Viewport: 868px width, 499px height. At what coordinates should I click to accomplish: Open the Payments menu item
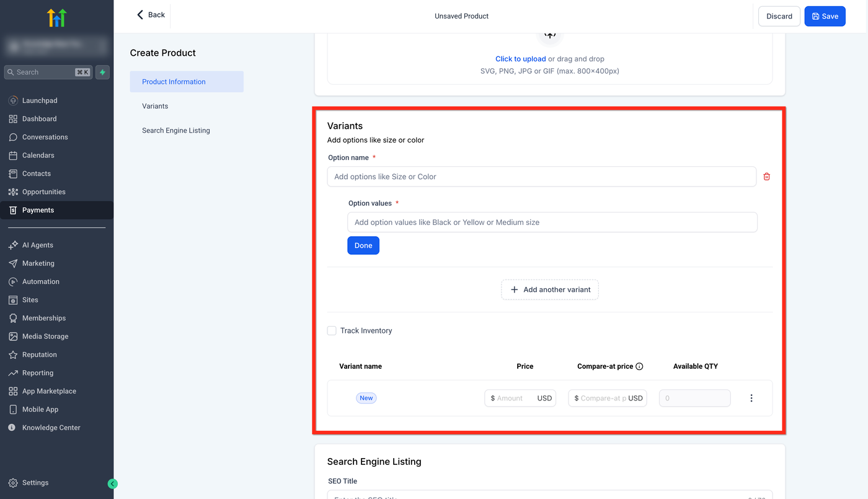click(x=38, y=210)
